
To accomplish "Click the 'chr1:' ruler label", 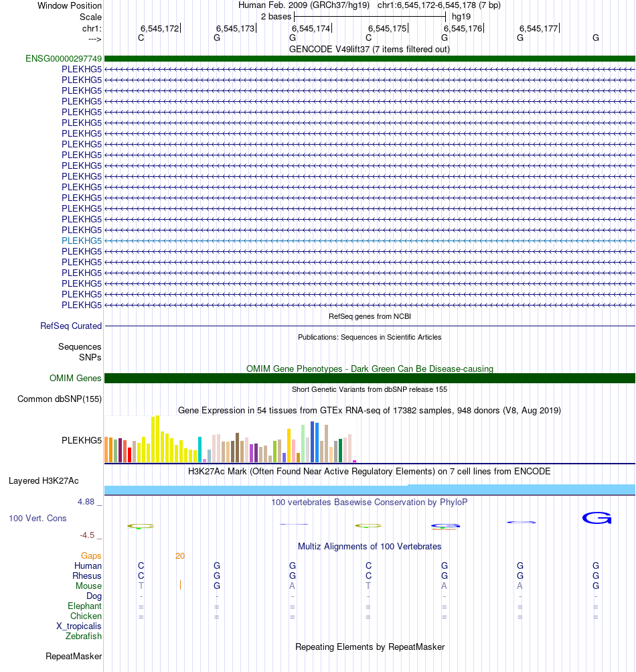I will (x=92, y=29).
